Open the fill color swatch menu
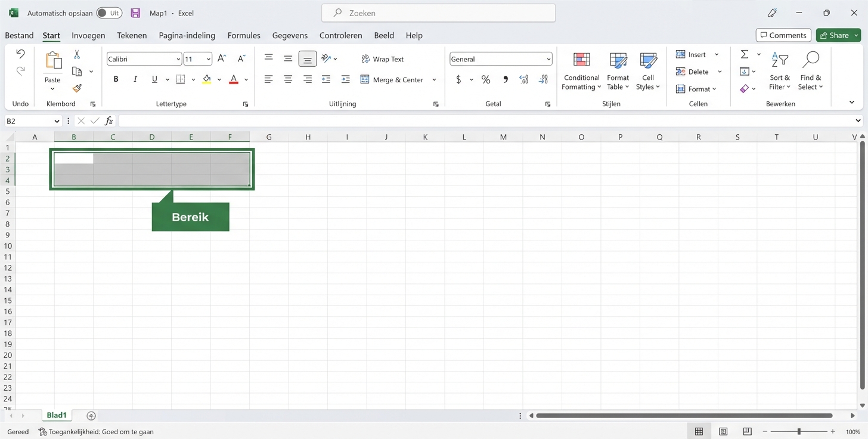This screenshot has width=868, height=439. (218, 79)
